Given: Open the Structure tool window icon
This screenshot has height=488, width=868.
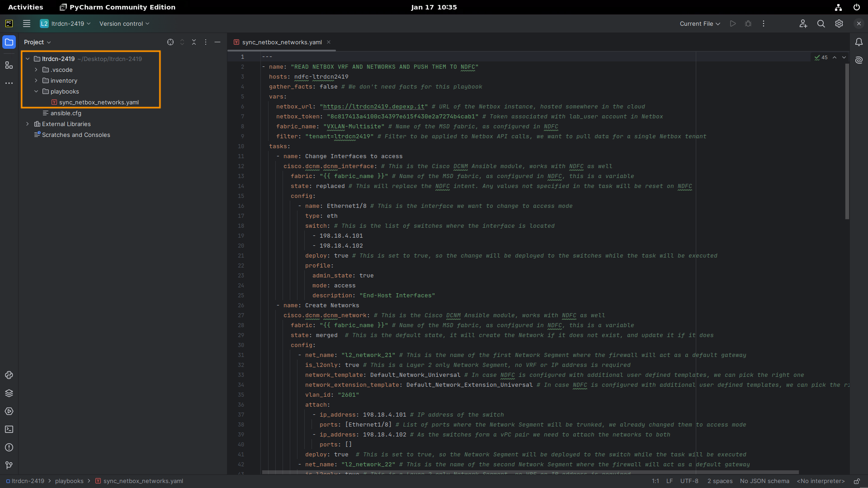Looking at the screenshot, I should pos(9,65).
